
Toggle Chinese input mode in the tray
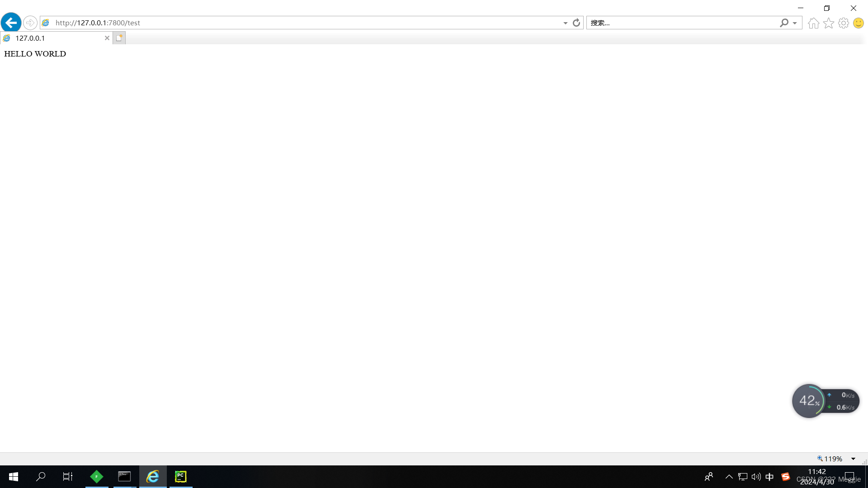tap(770, 476)
